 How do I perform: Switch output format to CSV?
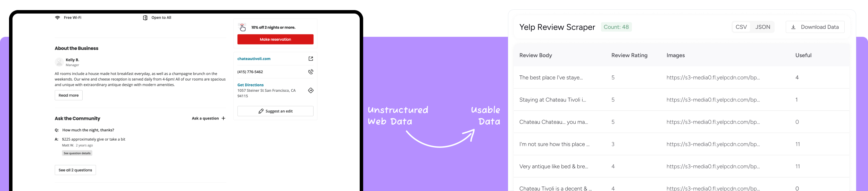[x=741, y=27]
